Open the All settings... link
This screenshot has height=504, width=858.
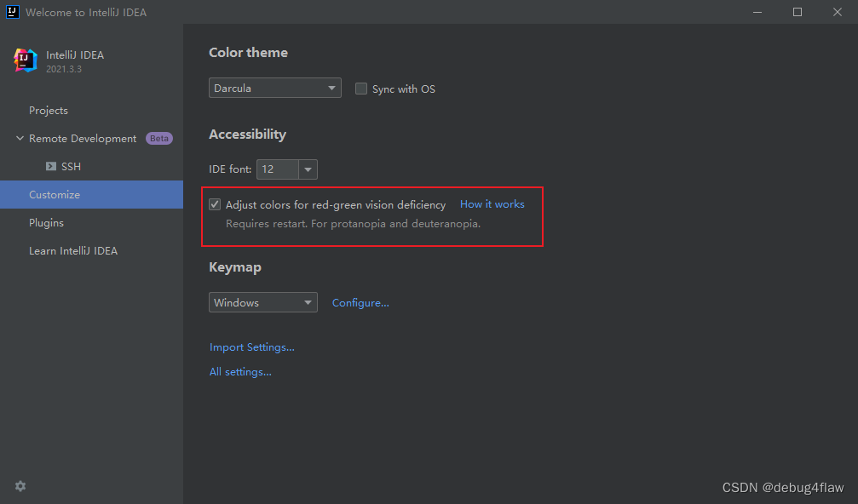click(240, 372)
